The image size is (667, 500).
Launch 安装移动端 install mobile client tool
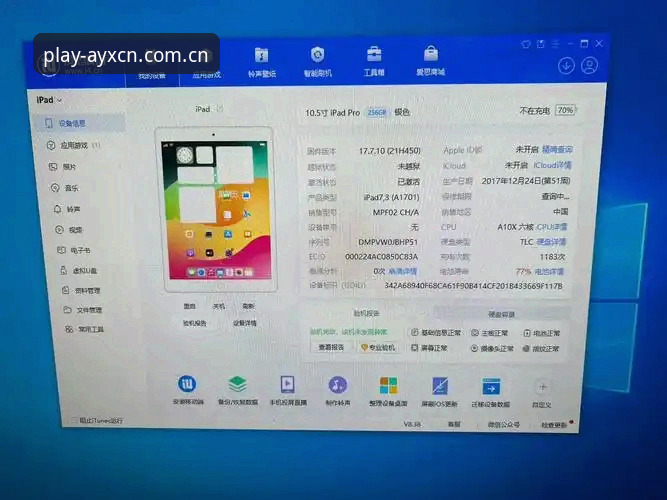pyautogui.click(x=188, y=390)
